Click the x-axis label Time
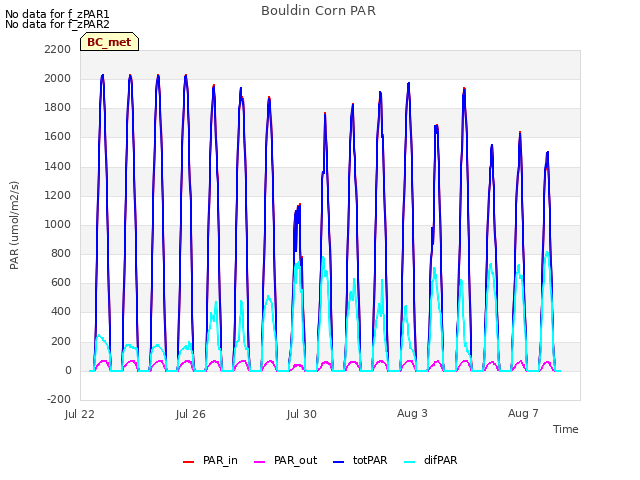This screenshot has width=640, height=480. 565,429
